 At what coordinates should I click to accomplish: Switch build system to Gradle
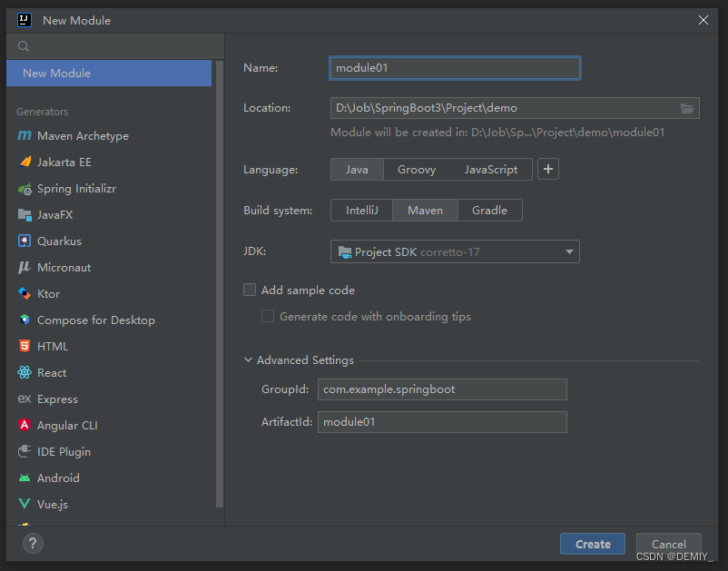(489, 211)
